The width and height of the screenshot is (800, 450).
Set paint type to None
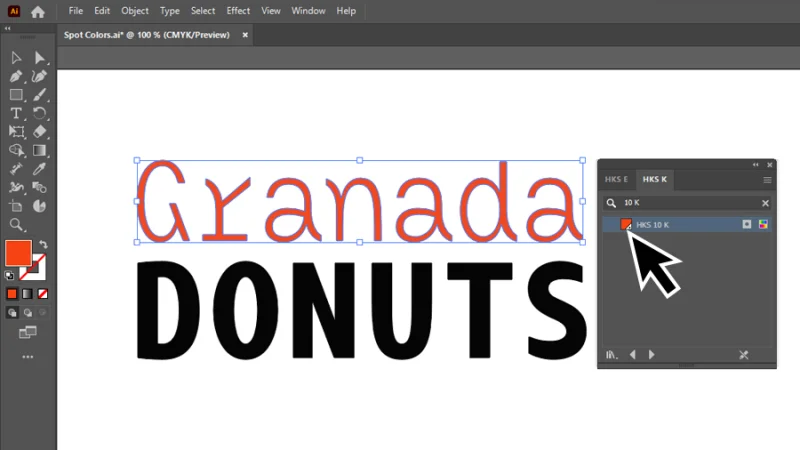pyautogui.click(x=43, y=294)
